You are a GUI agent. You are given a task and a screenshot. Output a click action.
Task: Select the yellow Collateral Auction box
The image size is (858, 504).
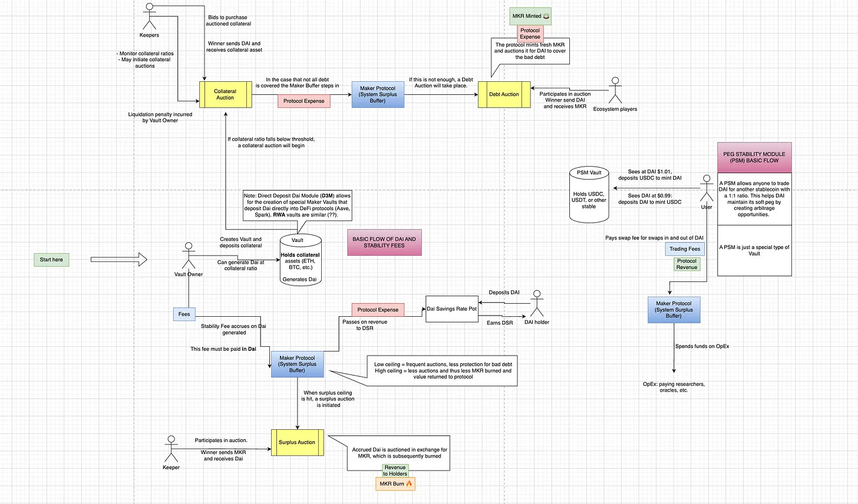pos(225,95)
